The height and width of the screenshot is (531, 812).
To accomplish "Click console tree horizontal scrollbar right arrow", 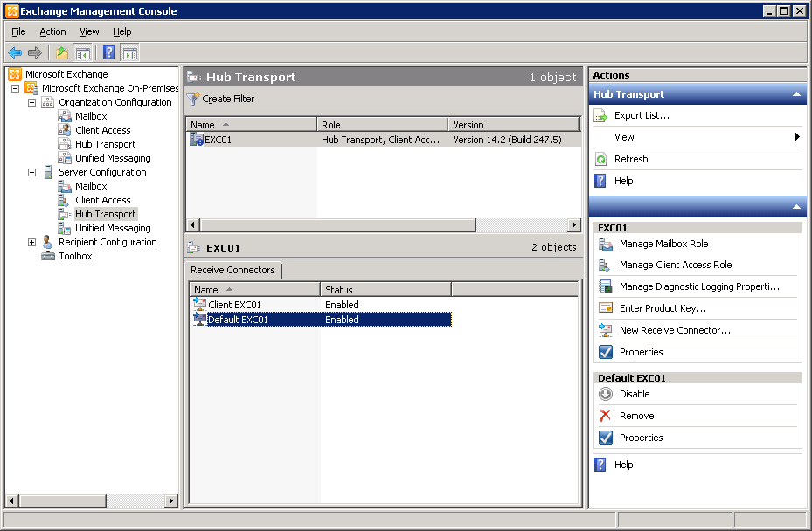I will coord(171,500).
